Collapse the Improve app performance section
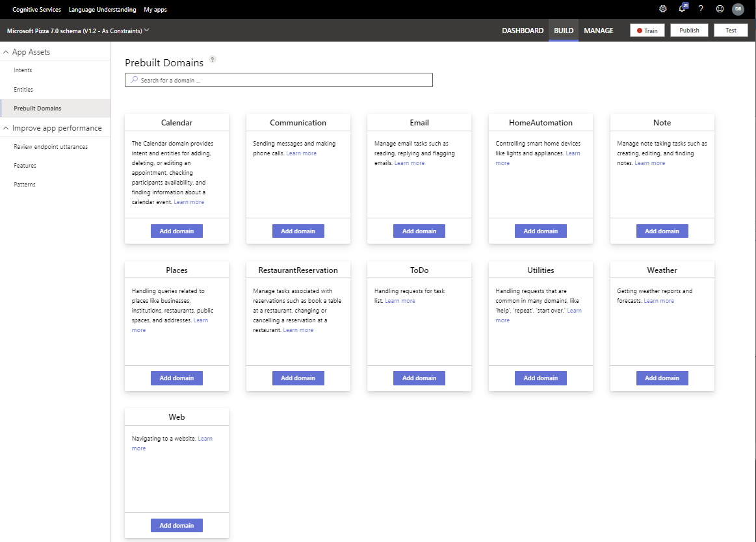 click(x=6, y=127)
